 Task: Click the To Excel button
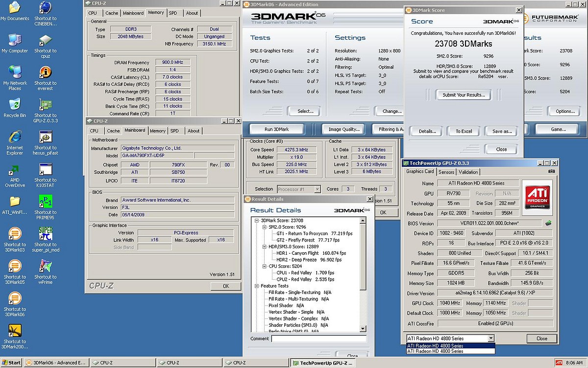point(464,131)
